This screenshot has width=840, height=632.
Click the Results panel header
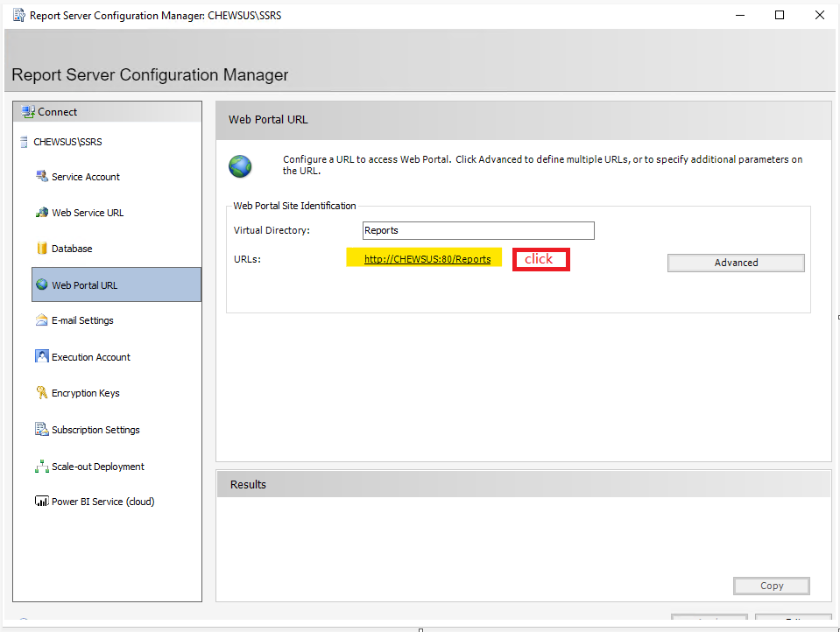tap(524, 484)
